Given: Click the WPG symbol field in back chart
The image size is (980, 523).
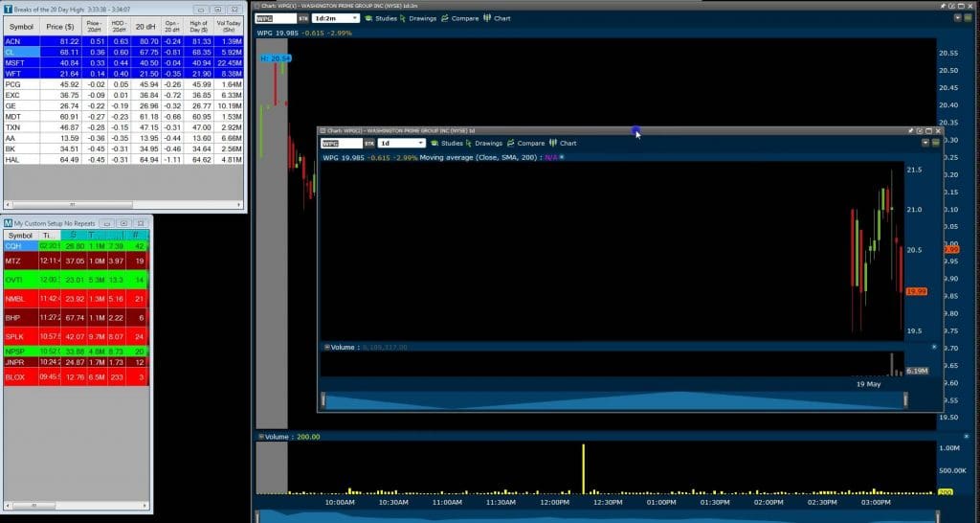Looking at the screenshot, I should [x=275, y=18].
